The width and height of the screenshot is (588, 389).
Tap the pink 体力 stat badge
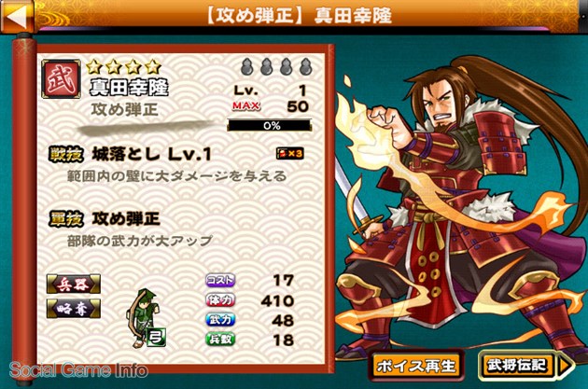(x=220, y=299)
